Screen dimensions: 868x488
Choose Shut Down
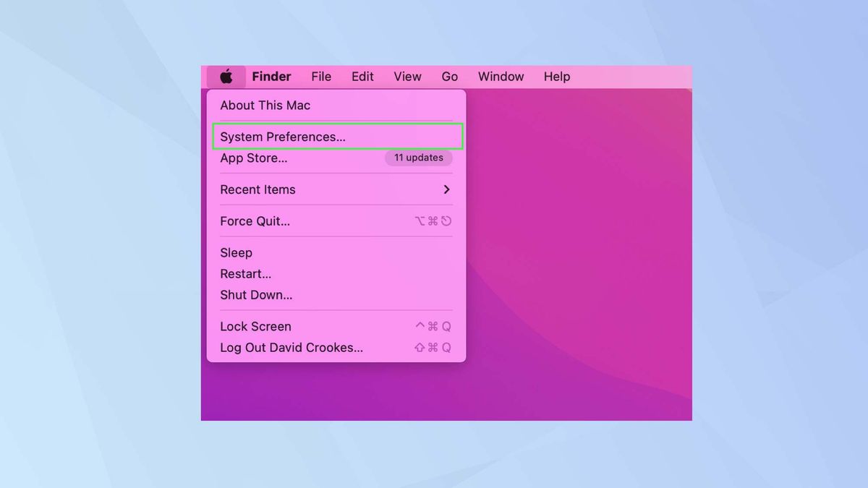coord(256,294)
